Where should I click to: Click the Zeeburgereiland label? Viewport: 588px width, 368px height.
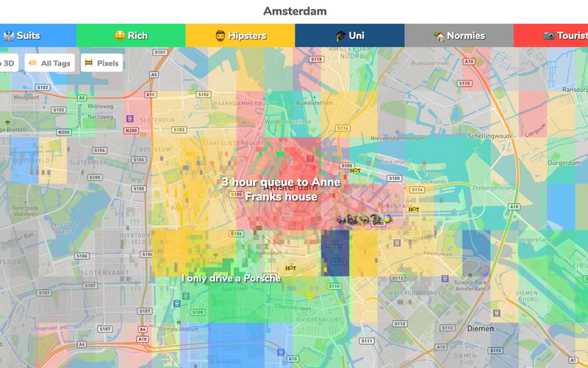493,188
